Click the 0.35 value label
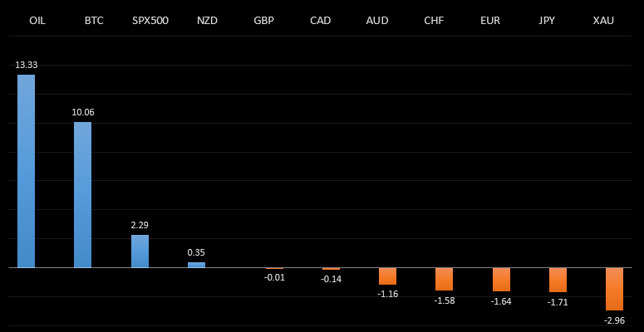Screen dimensions: 644x332 pyautogui.click(x=196, y=252)
